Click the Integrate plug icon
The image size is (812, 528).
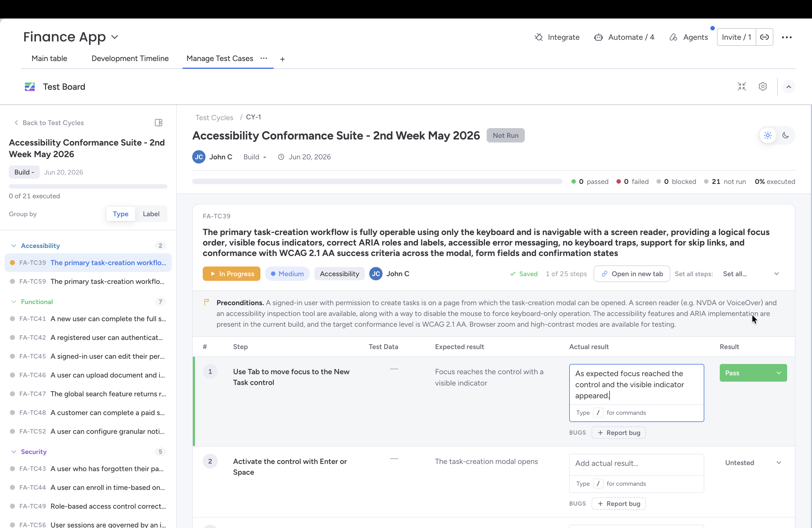tap(538, 37)
